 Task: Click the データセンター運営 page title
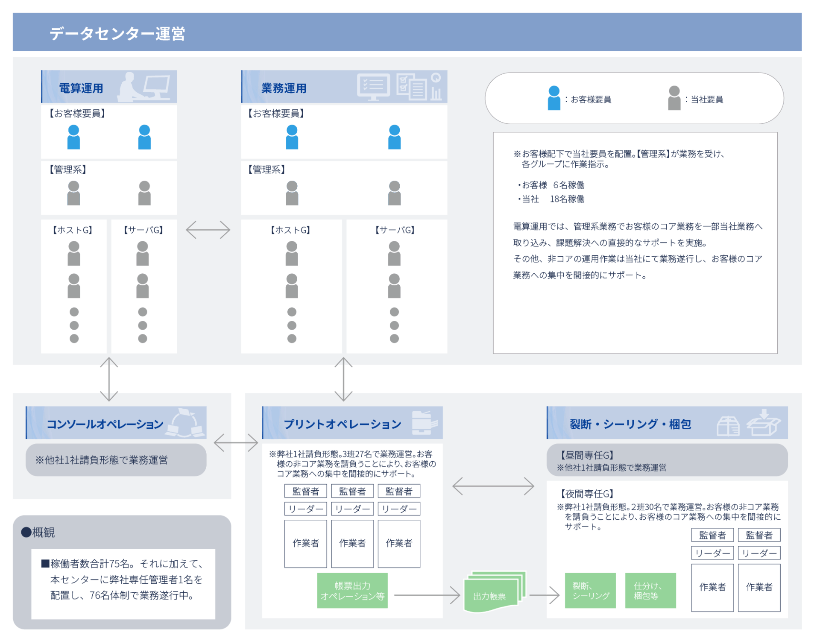pyautogui.click(x=117, y=33)
